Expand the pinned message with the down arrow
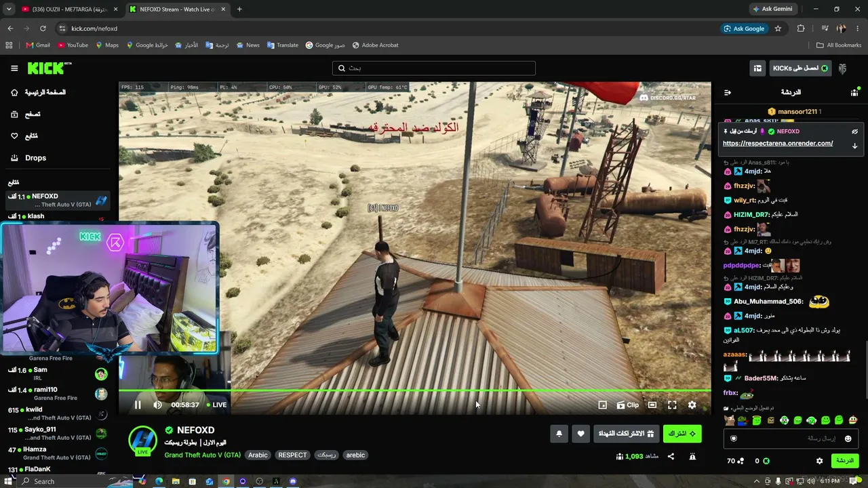Image resolution: width=868 pixels, height=488 pixels. [x=854, y=146]
